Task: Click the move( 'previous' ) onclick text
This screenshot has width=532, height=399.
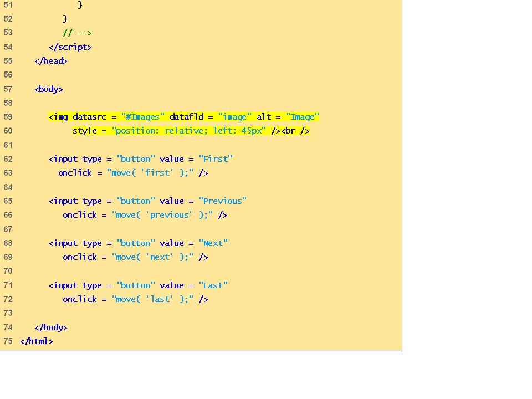Action: pyautogui.click(x=162, y=215)
